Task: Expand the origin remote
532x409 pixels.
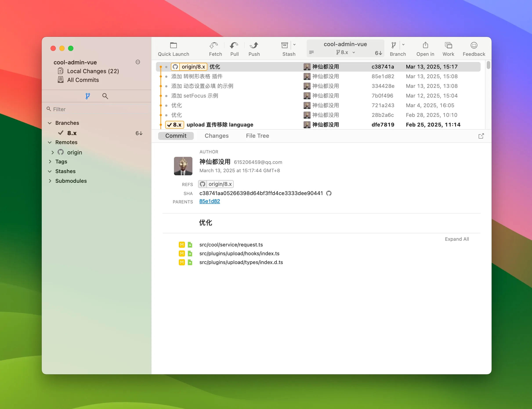Action: click(52, 152)
